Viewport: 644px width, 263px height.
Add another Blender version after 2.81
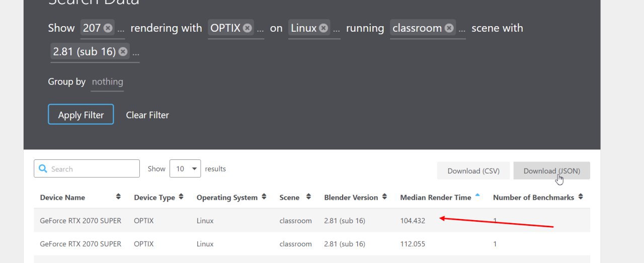[x=135, y=52]
